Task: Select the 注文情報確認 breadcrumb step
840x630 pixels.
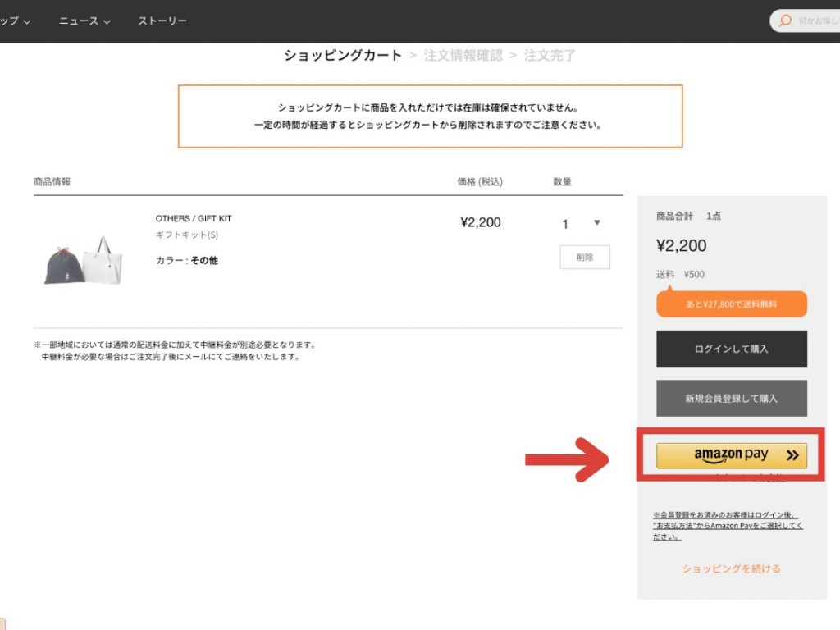Action: tap(463, 56)
